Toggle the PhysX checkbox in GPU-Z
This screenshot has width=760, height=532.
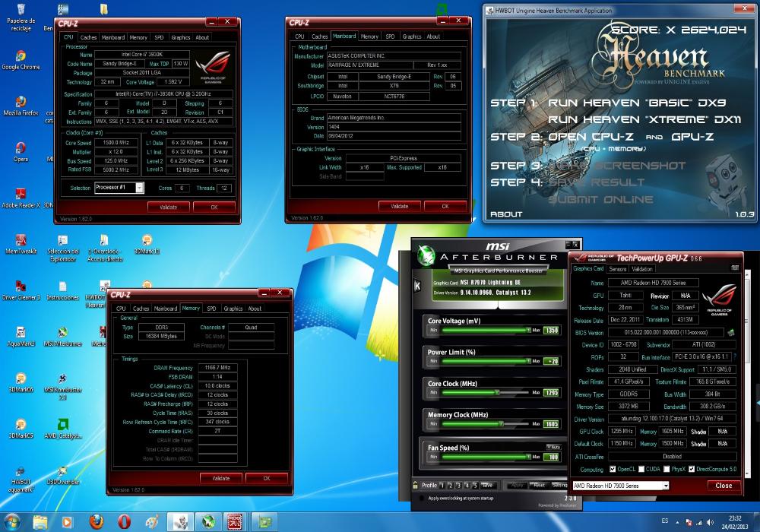(x=667, y=469)
